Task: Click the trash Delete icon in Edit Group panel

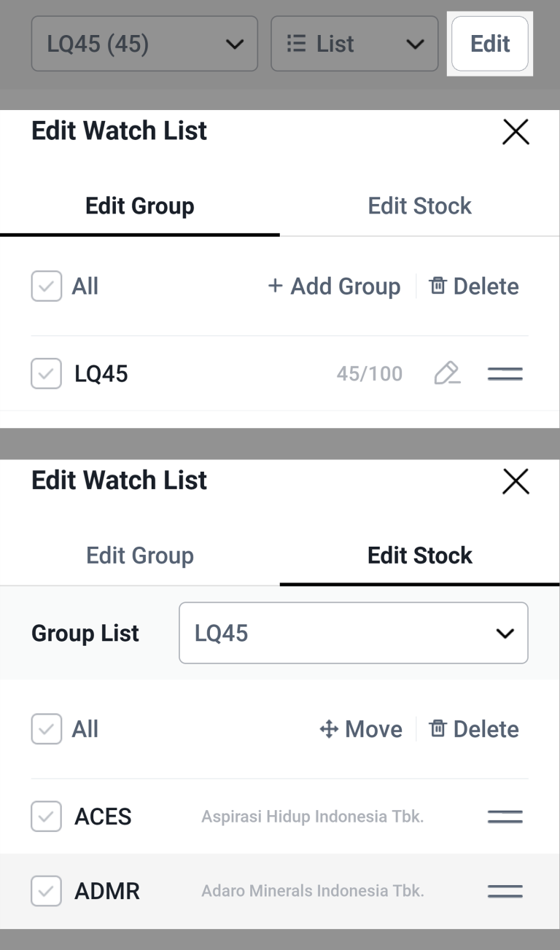Action: point(437,287)
